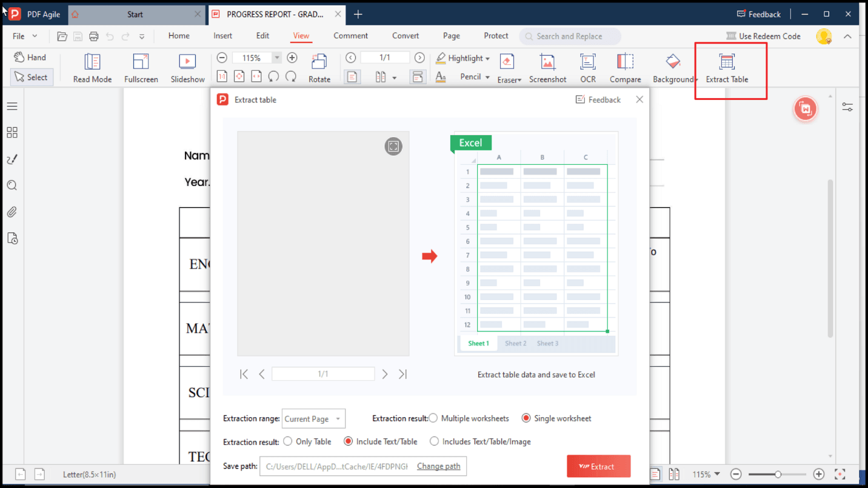Open the Compare documents tool

(625, 68)
